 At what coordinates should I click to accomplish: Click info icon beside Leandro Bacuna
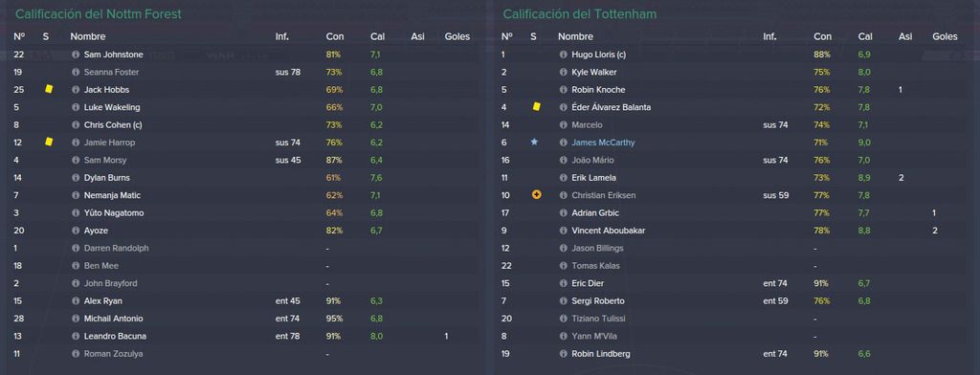[76, 336]
